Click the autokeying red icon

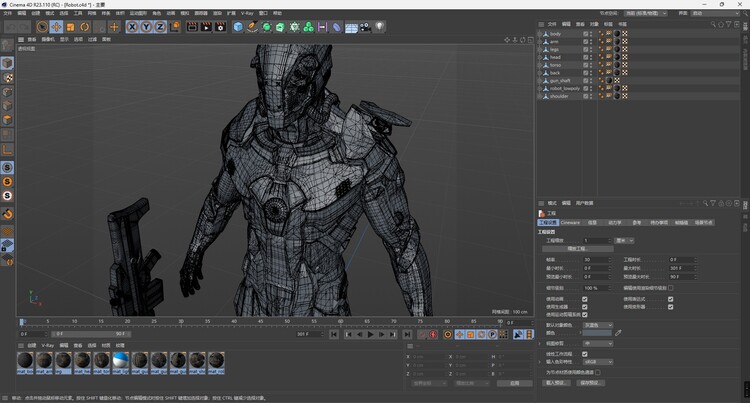(433, 335)
